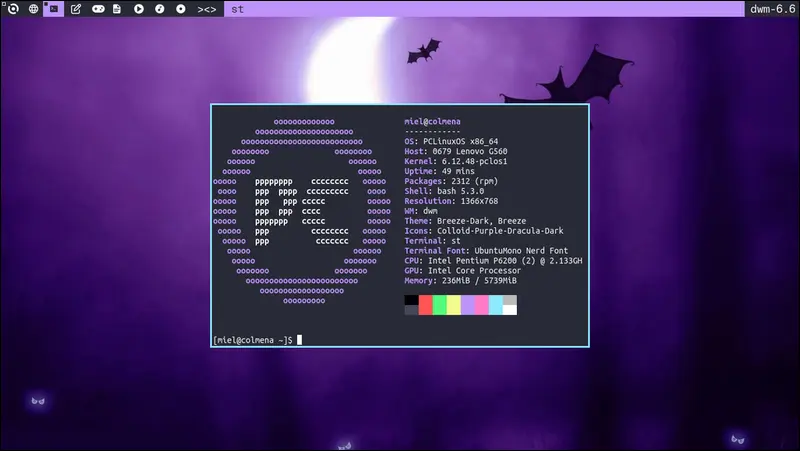Click the miel@colmena header in terminal

(x=432, y=121)
